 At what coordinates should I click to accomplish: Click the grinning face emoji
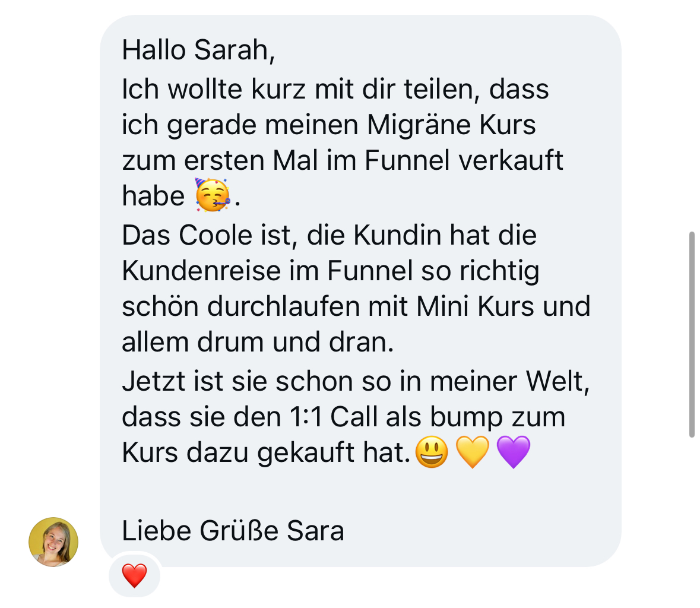click(x=432, y=452)
